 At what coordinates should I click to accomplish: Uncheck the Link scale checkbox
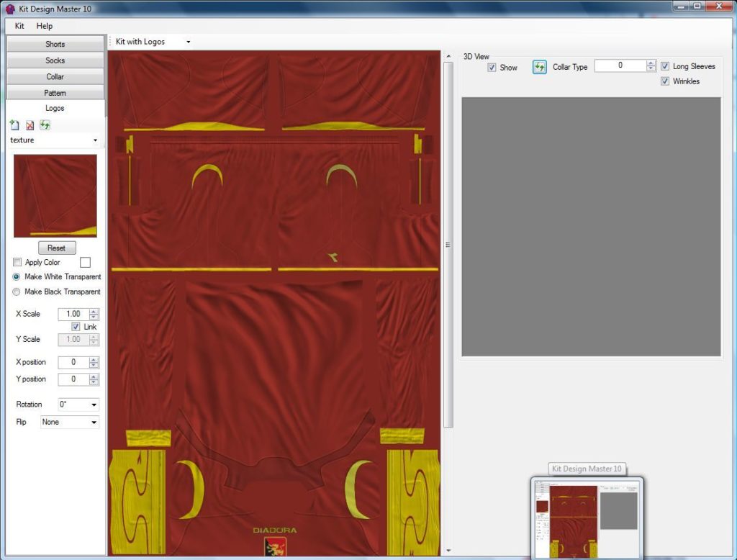coord(76,326)
